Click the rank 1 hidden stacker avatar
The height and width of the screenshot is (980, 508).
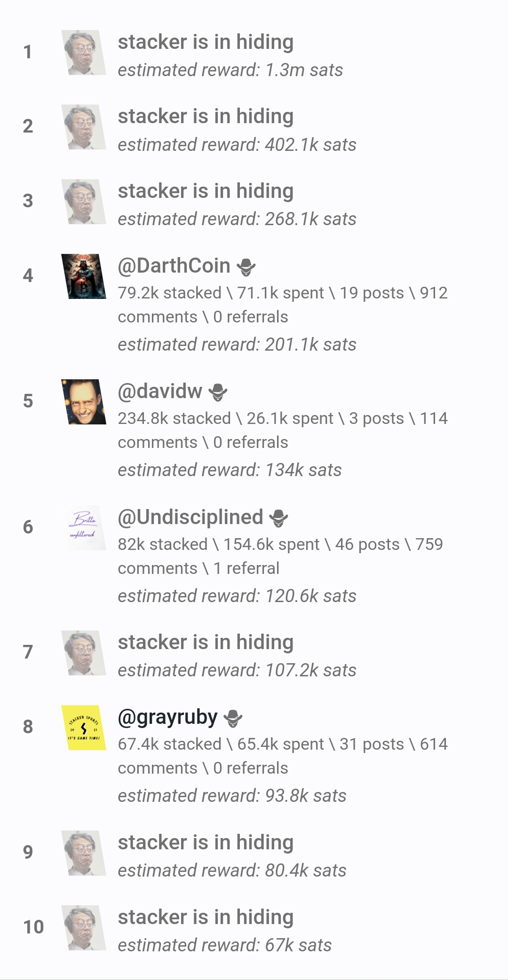point(84,53)
